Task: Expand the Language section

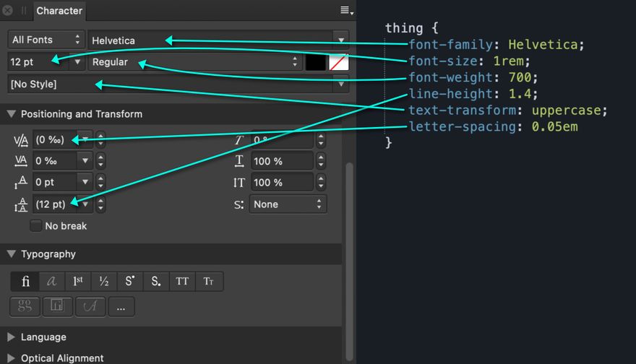Action: (x=12, y=337)
